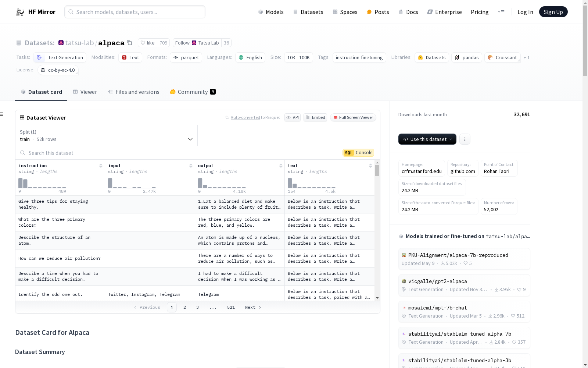Click the three-dot more options button
The width and height of the screenshot is (588, 368).
(x=465, y=139)
